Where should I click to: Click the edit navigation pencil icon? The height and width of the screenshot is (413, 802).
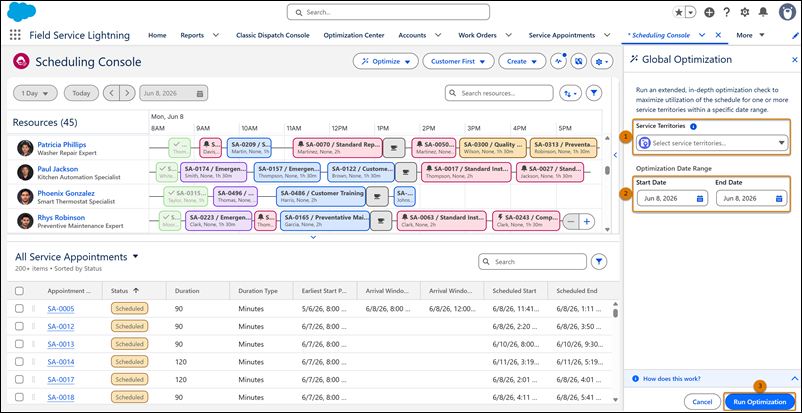(x=795, y=35)
